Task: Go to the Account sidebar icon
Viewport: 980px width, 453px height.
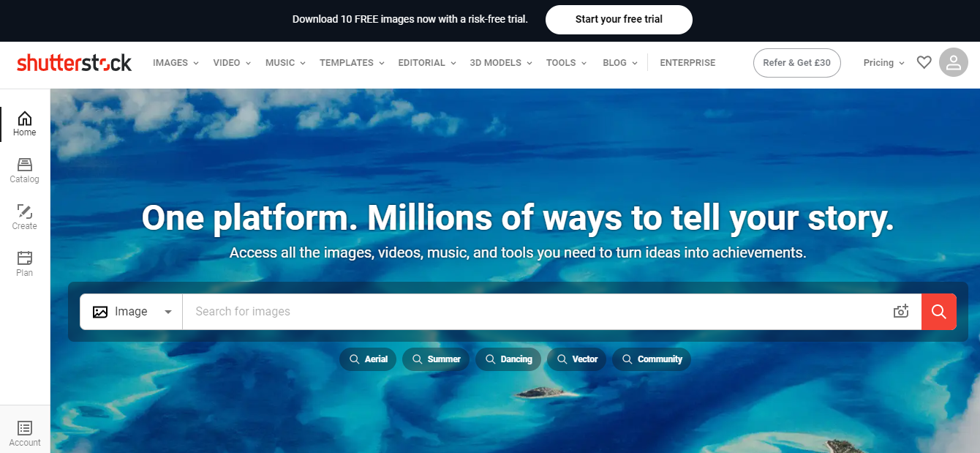Action: [24, 433]
